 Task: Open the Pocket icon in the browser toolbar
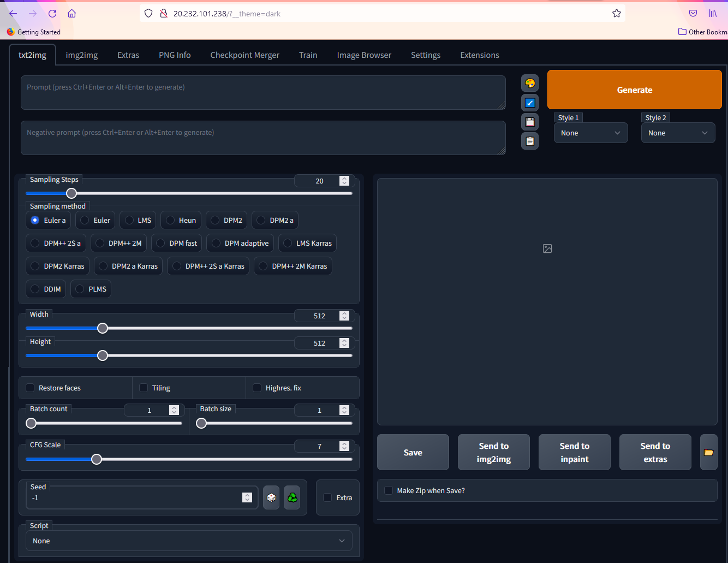(x=693, y=13)
